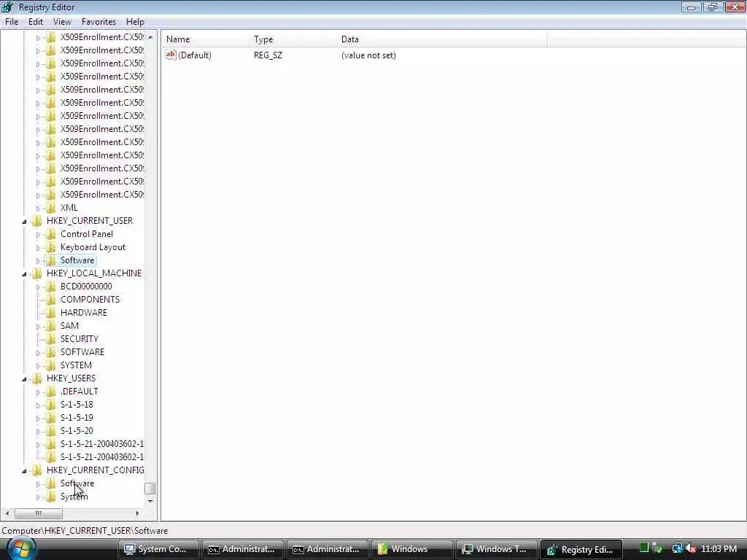
Task: Open the Windows Start menu
Action: [x=20, y=548]
